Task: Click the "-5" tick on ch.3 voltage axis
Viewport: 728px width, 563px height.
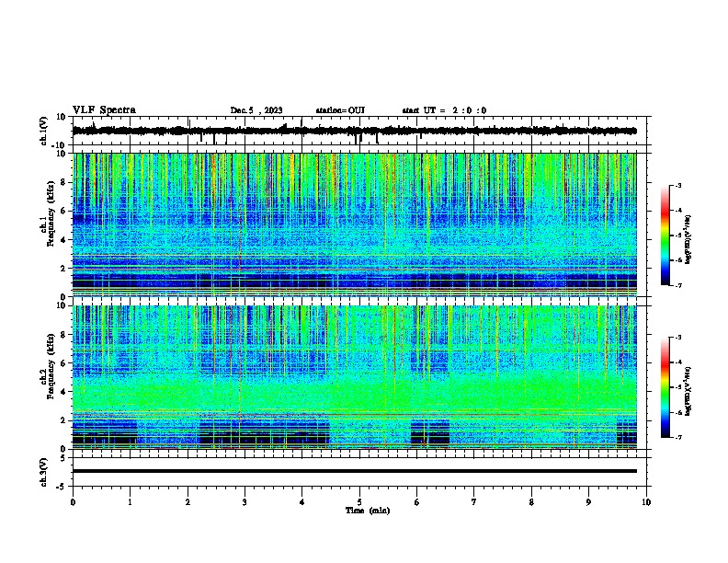Action: pyautogui.click(x=62, y=487)
